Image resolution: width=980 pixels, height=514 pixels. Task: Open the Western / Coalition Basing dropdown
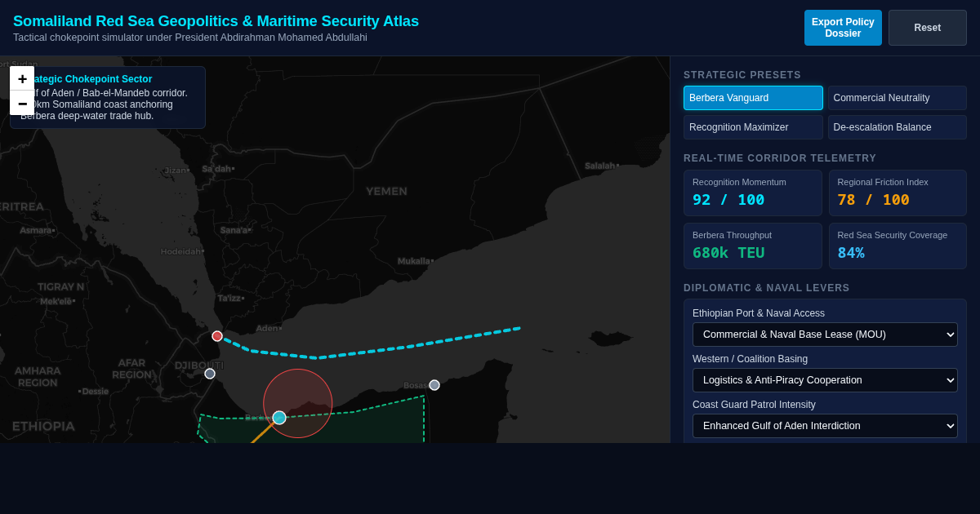coord(825,380)
